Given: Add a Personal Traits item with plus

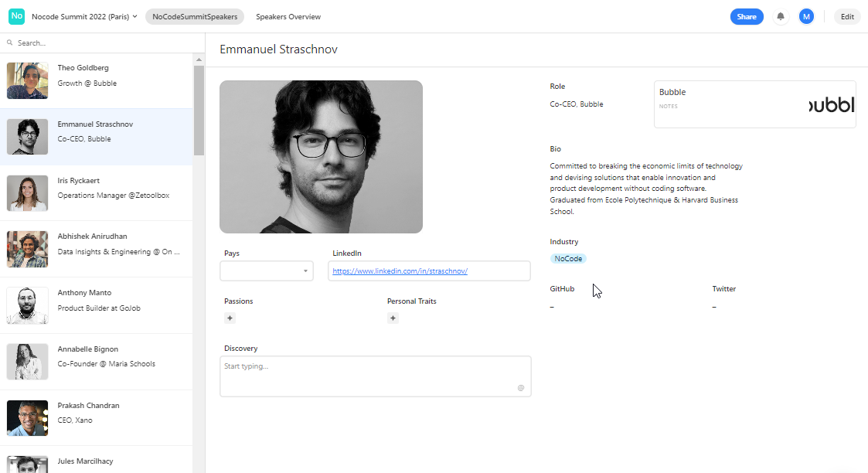Looking at the screenshot, I should (x=393, y=318).
